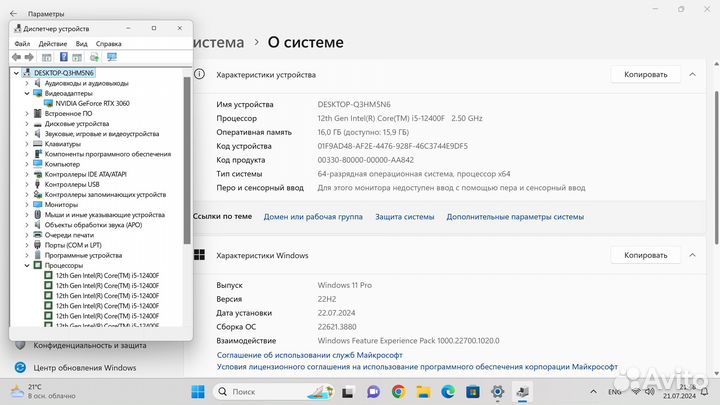Open Условия лицензионного соглашения link
The width and height of the screenshot is (720, 405).
tap(417, 367)
